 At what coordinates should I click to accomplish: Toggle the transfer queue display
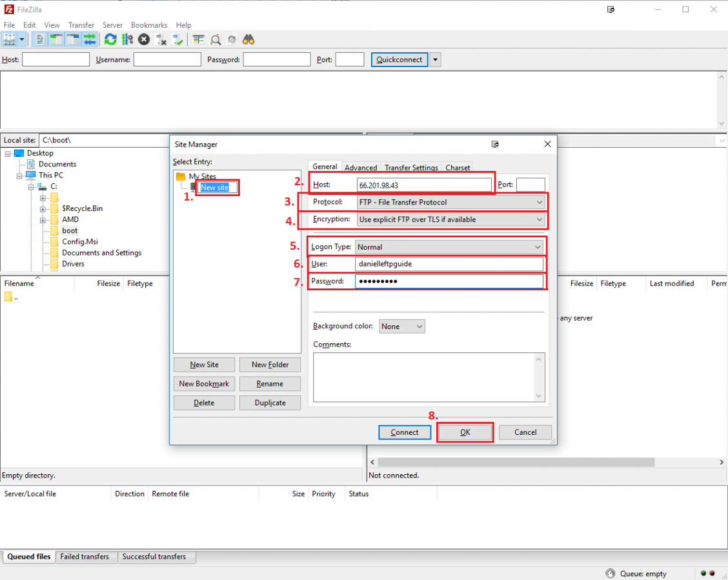click(x=90, y=39)
